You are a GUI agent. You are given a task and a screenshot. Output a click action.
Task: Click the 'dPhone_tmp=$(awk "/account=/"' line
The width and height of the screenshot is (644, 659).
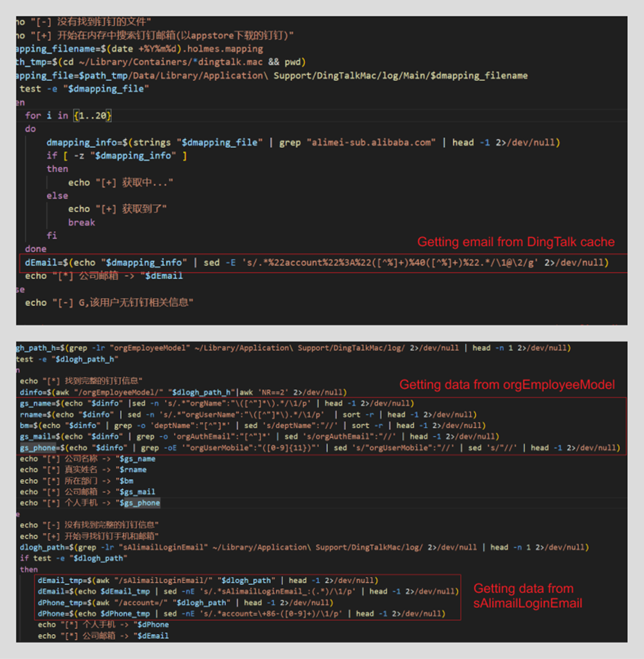(186, 603)
